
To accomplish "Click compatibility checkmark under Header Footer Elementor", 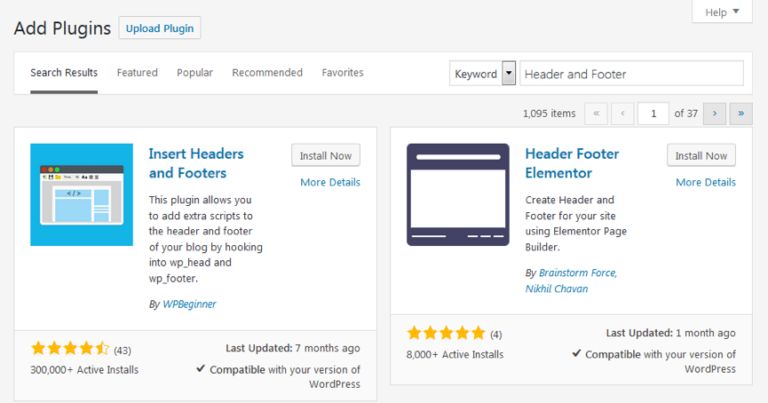I will (576, 353).
